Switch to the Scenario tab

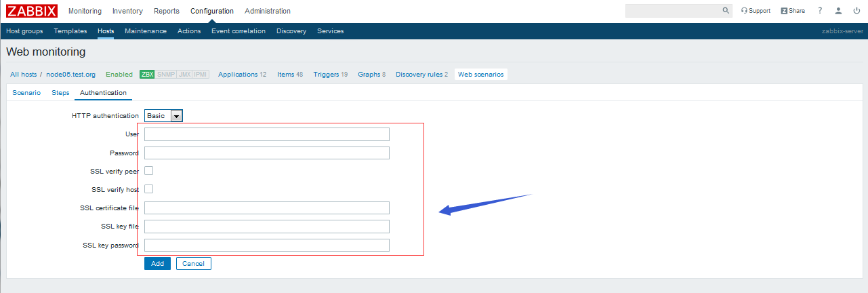coord(26,92)
